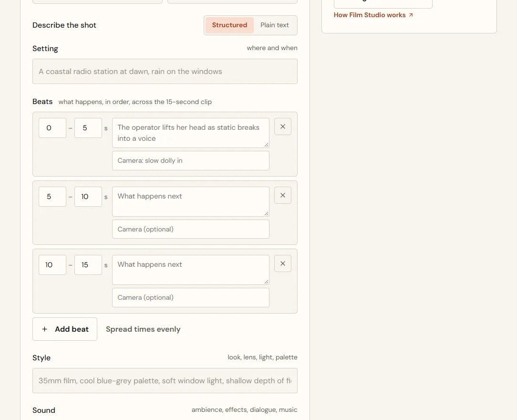Click the Setting section label
Viewport: 517px width, 420px height.
45,49
